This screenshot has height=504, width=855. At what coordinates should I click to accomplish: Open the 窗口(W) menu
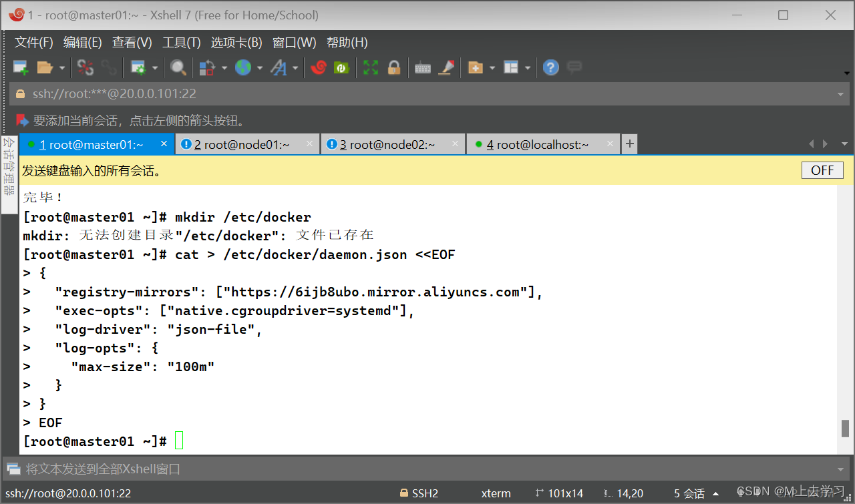[295, 43]
